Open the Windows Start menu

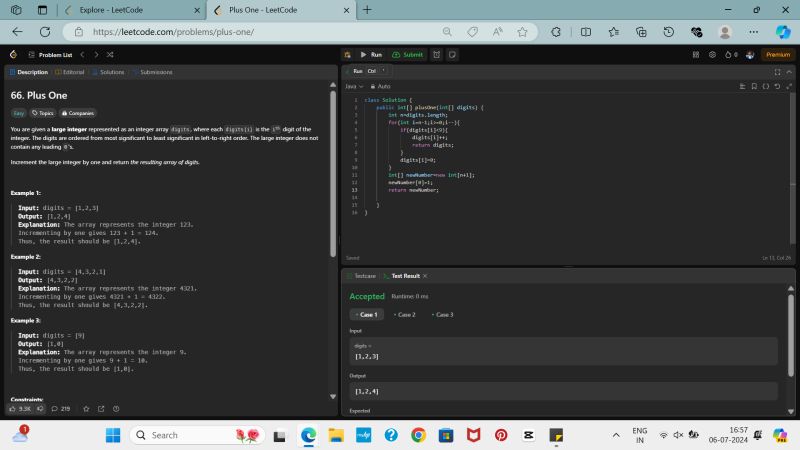113,435
